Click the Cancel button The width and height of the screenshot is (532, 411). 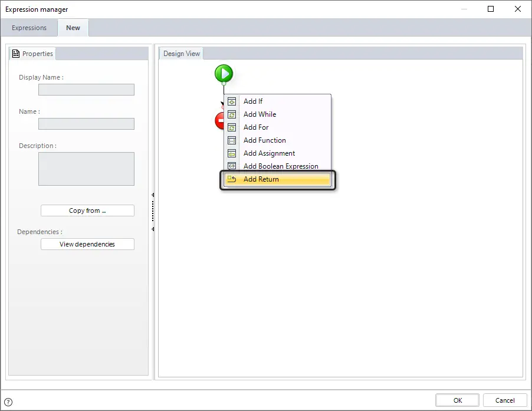click(x=505, y=400)
